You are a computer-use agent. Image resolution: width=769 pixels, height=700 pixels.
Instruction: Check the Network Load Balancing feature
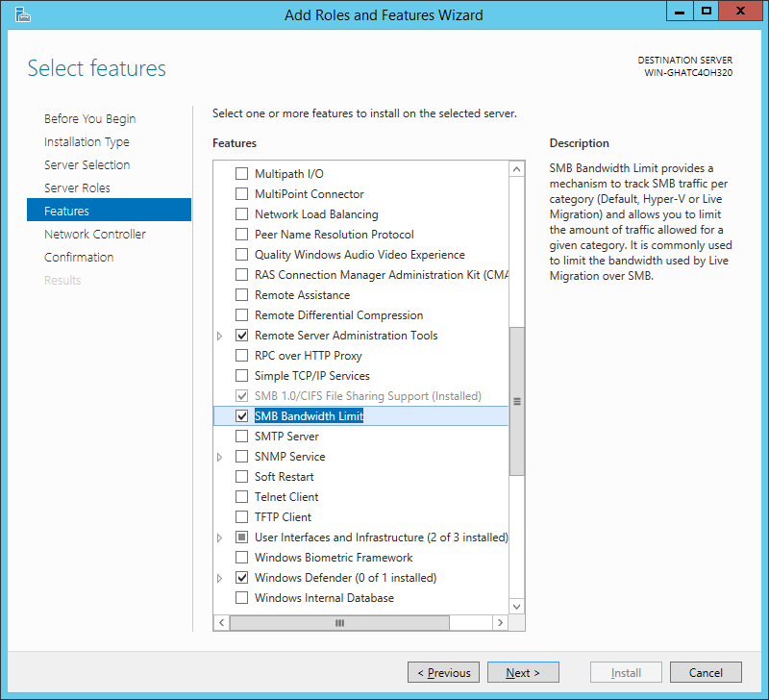coord(242,214)
